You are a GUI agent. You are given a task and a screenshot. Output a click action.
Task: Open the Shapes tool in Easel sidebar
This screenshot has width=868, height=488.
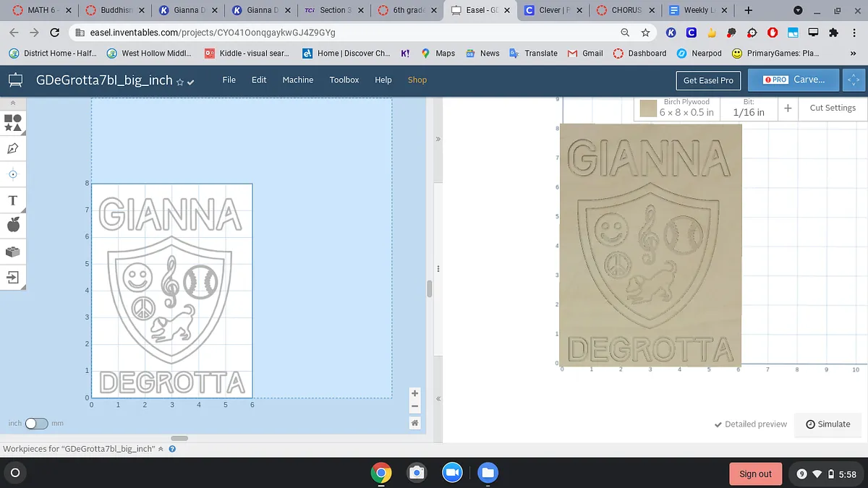click(x=12, y=122)
